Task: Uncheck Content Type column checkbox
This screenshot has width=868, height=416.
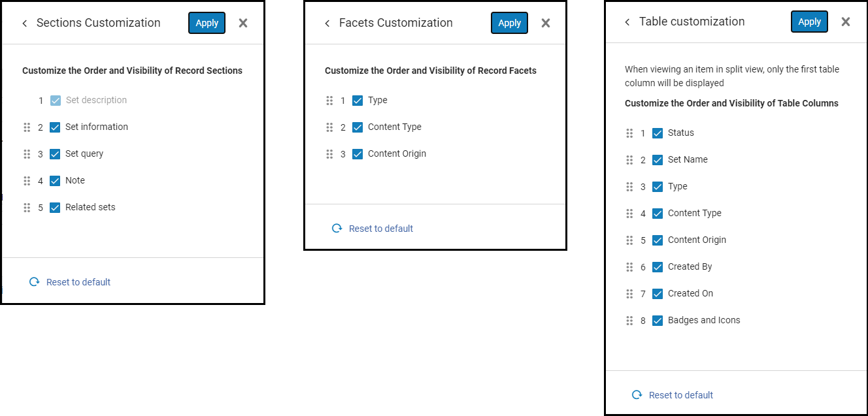Action: (x=658, y=214)
